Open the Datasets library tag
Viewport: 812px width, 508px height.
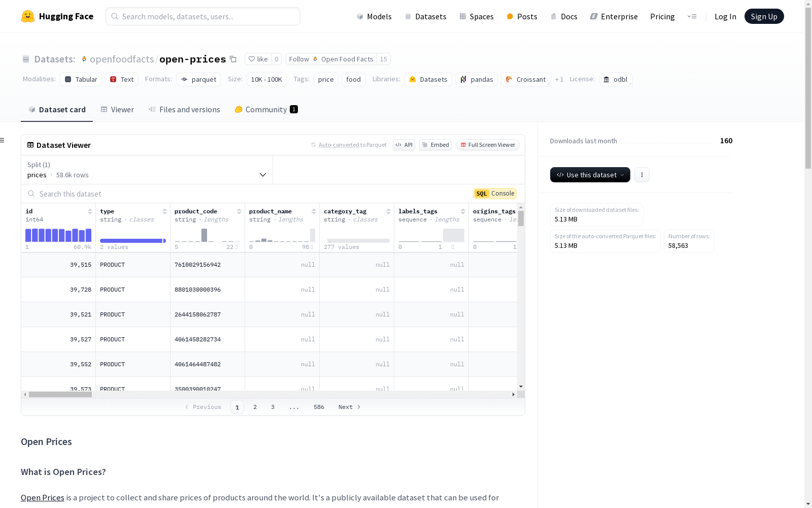click(x=428, y=79)
